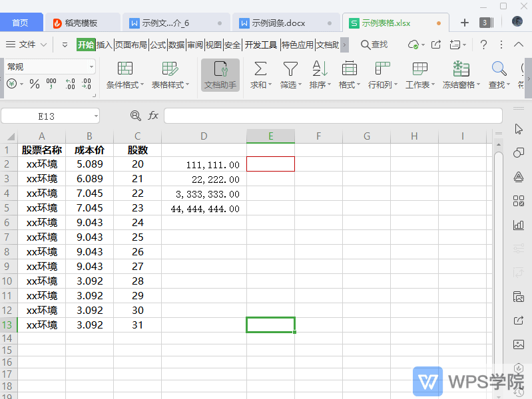Click the 排序 sort A-Z icon
Viewport: 532px width, 399px height.
click(x=320, y=68)
